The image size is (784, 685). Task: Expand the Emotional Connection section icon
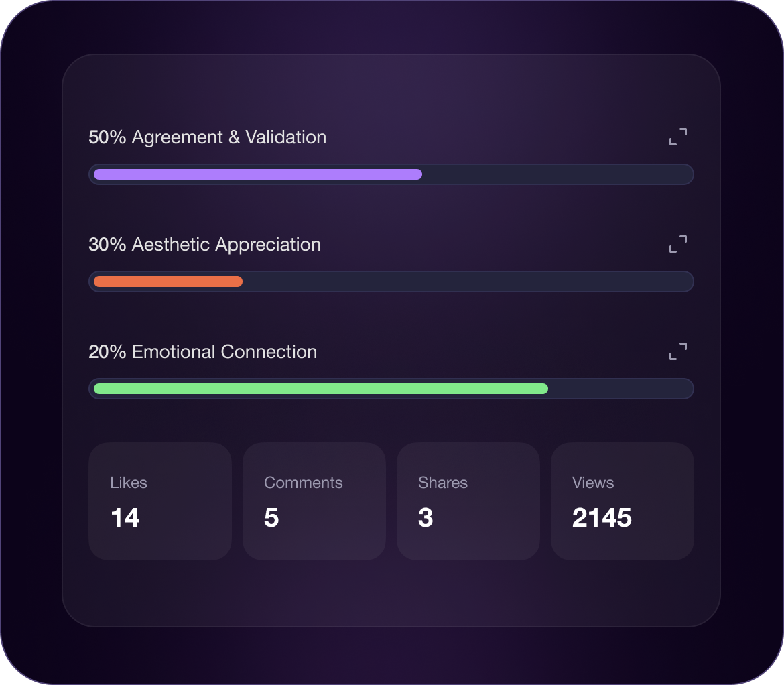[x=678, y=351]
